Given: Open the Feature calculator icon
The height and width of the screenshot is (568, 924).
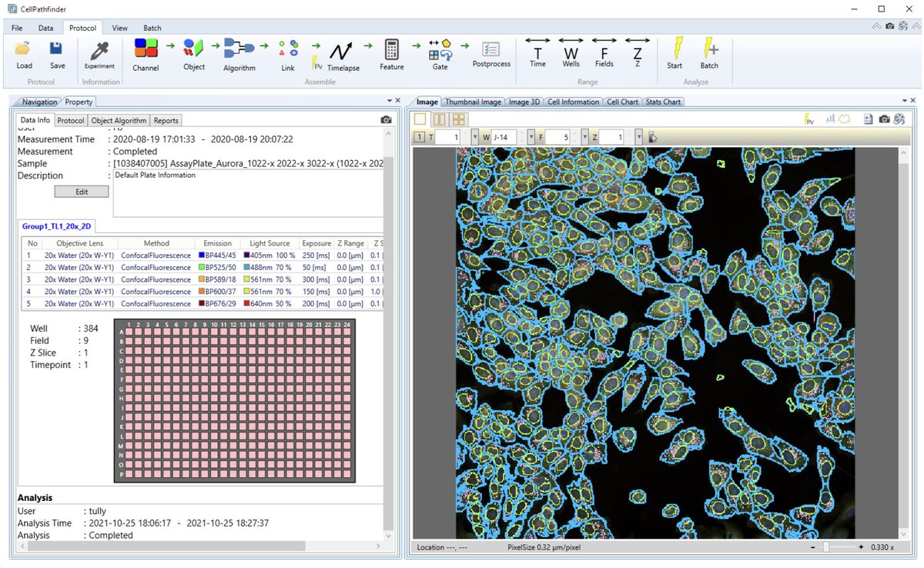Looking at the screenshot, I should 391,55.
